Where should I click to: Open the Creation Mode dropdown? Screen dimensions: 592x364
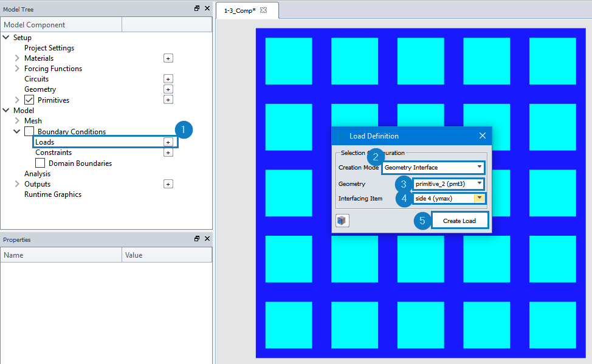[x=433, y=167]
